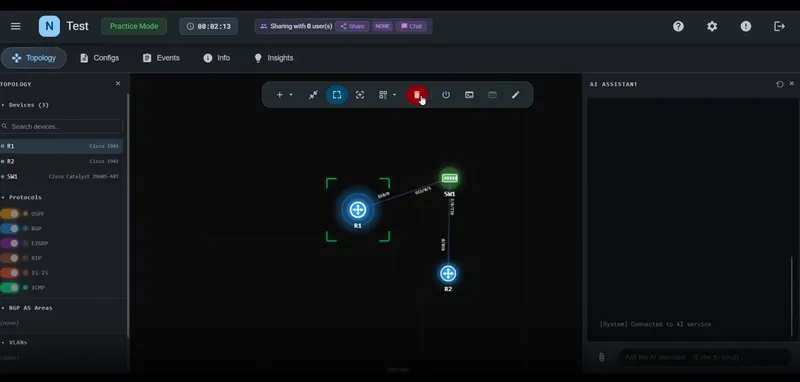This screenshot has width=800, height=382.
Task: Delete selected device with trash icon
Action: 417,95
